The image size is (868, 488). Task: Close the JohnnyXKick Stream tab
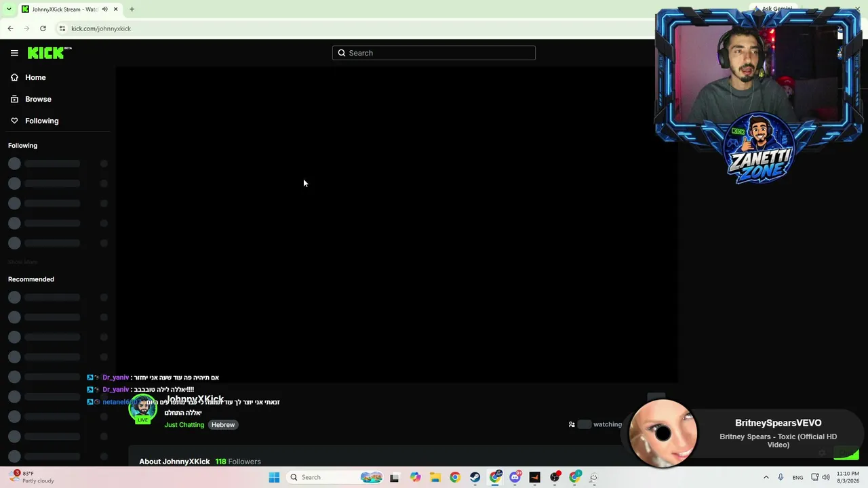point(116,9)
